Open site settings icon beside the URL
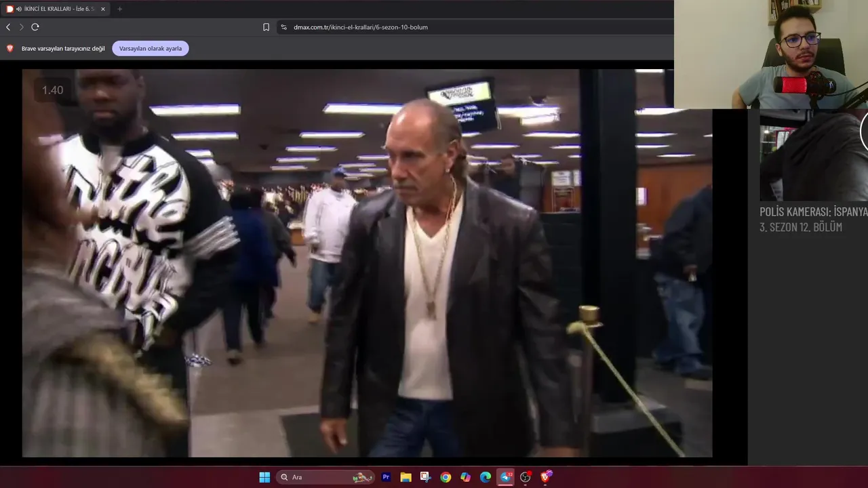 coord(283,27)
